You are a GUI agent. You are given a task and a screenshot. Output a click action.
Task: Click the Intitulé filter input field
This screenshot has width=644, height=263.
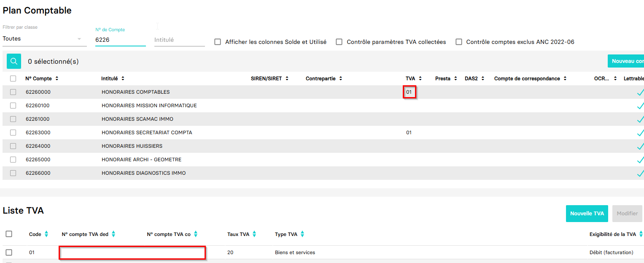click(x=179, y=40)
